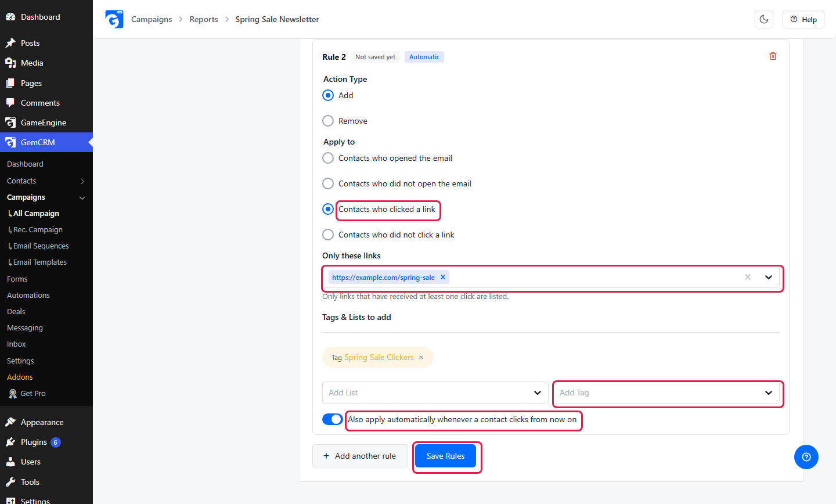The width and height of the screenshot is (836, 504).
Task: Open the Add List dropdown
Action: click(435, 393)
